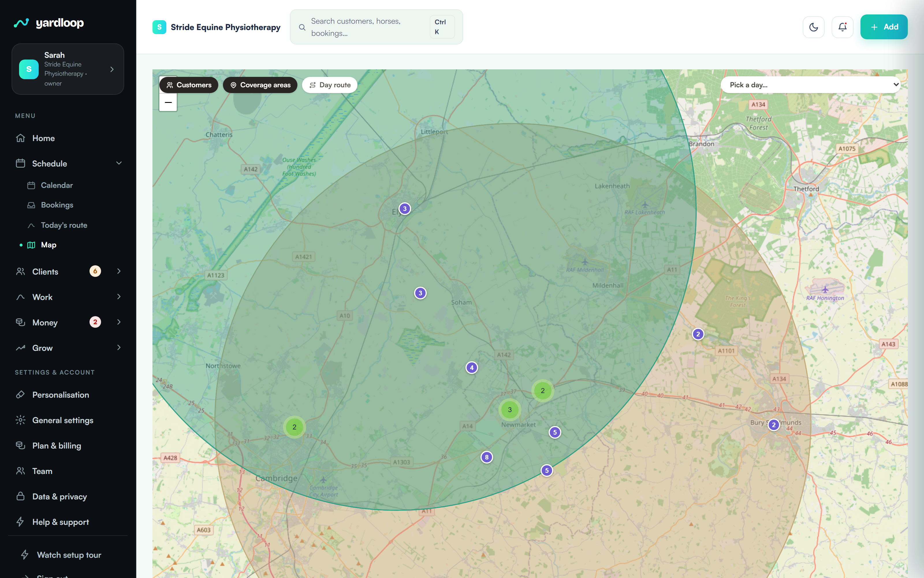Click the search customers input field
924x578 pixels.
coord(377,27)
